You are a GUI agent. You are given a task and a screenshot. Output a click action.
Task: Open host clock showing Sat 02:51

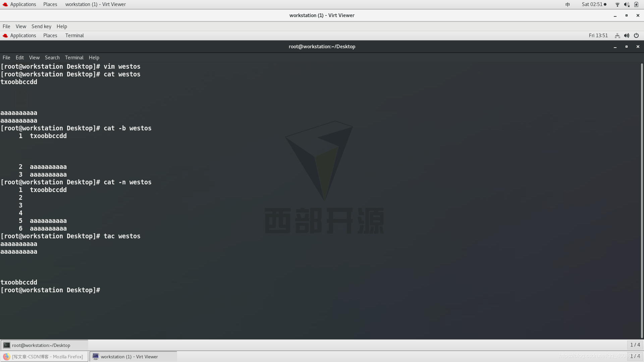pyautogui.click(x=594, y=4)
